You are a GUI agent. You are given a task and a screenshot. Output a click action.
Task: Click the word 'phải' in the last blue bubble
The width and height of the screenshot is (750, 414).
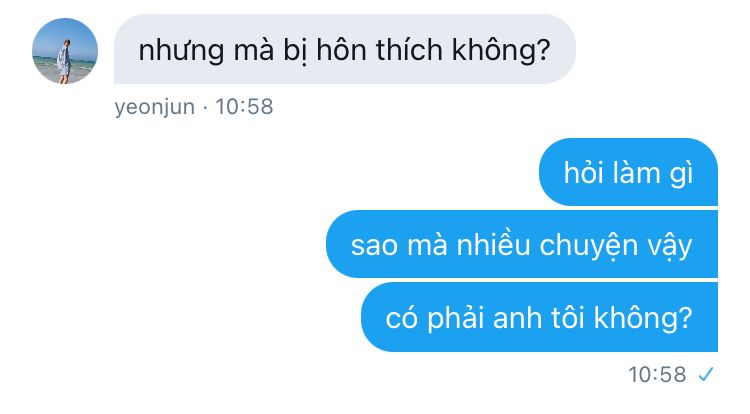pyautogui.click(x=455, y=318)
